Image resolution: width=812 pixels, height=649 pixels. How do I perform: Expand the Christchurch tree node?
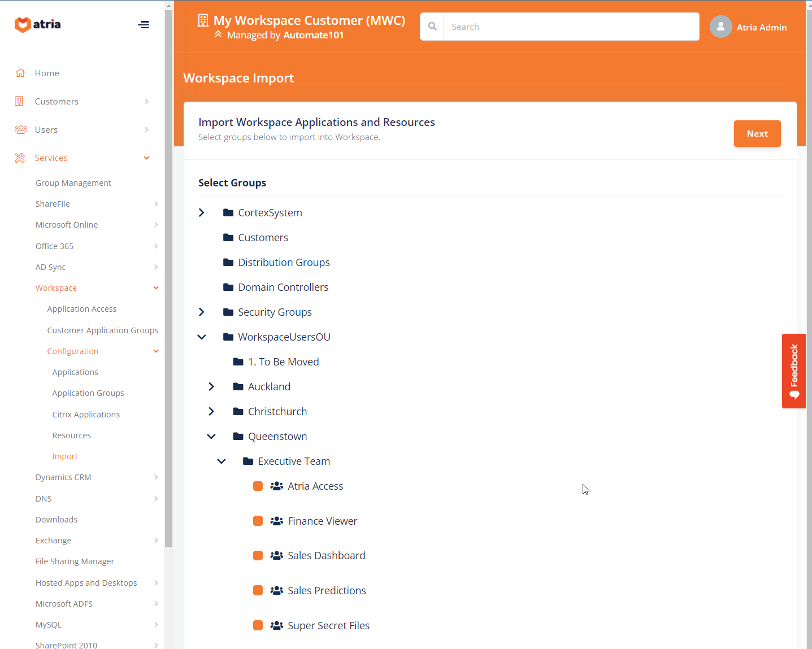(x=211, y=411)
